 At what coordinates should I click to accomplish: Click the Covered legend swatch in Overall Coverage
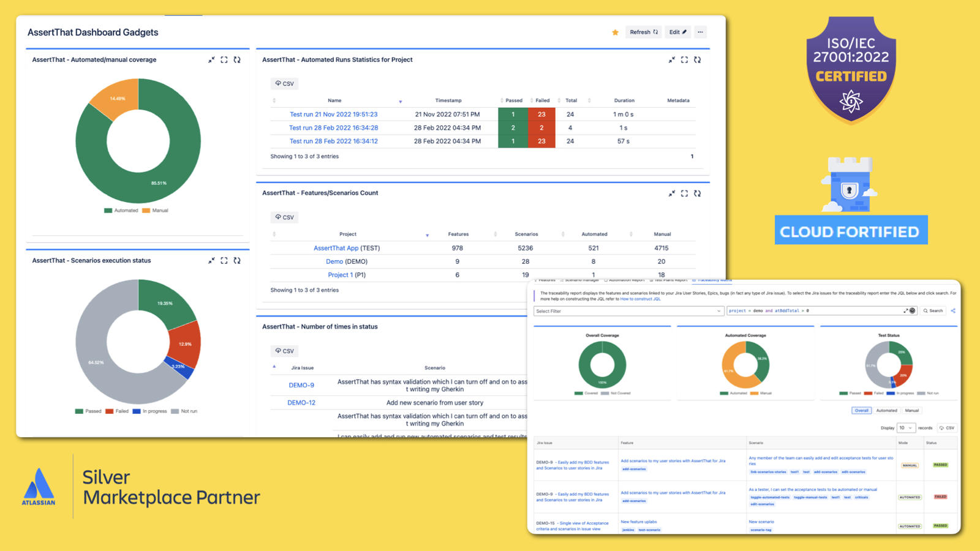pyautogui.click(x=579, y=393)
